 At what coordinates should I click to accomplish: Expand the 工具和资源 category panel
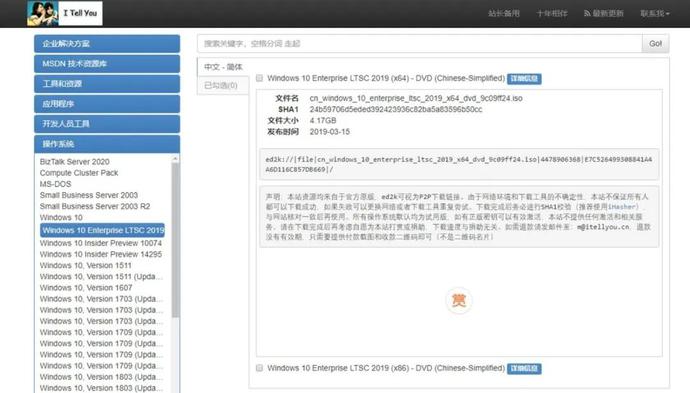107,84
